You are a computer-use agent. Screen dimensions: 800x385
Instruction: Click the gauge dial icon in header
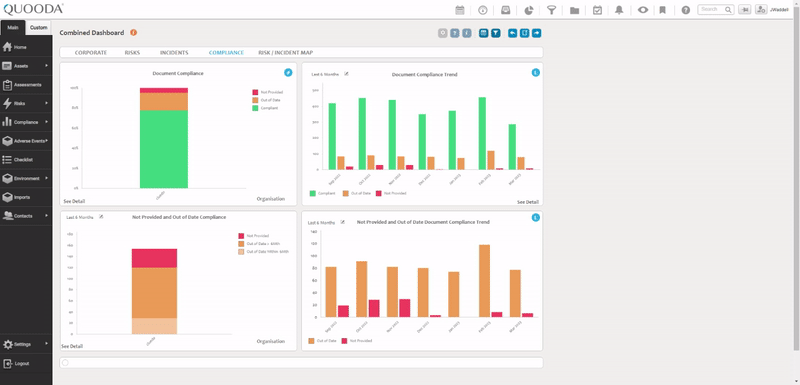coord(483,10)
